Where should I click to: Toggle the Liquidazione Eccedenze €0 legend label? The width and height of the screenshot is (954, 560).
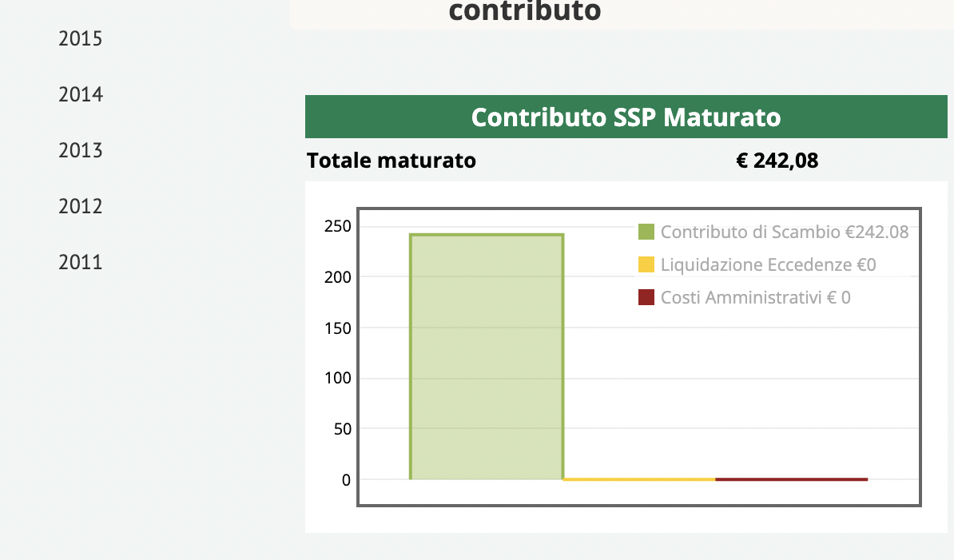pyautogui.click(x=768, y=264)
